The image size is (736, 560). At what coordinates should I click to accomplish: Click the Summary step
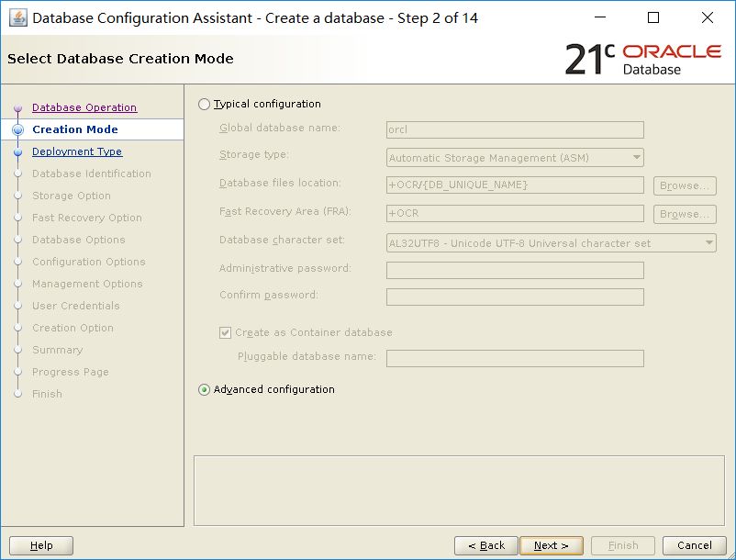[x=57, y=350]
